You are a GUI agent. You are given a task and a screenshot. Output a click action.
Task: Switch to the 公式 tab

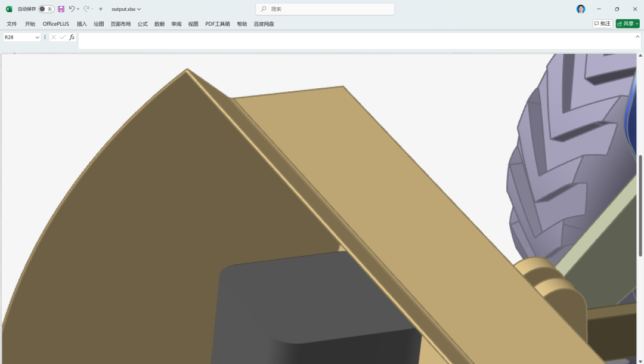click(x=143, y=24)
